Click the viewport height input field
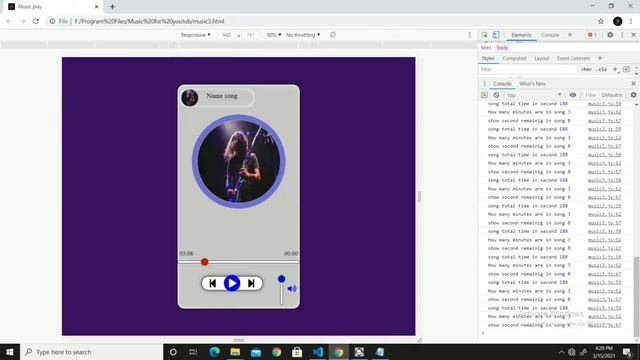This screenshot has width=640, height=360. tap(251, 35)
